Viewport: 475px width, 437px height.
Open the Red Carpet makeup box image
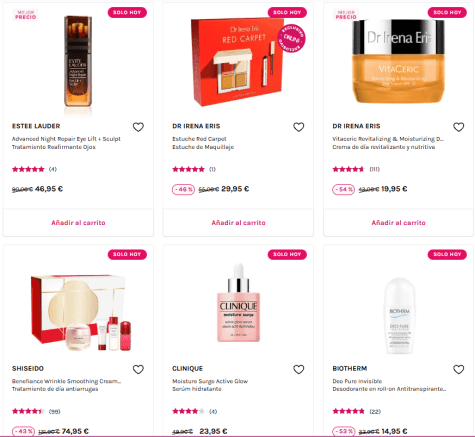coord(237,62)
